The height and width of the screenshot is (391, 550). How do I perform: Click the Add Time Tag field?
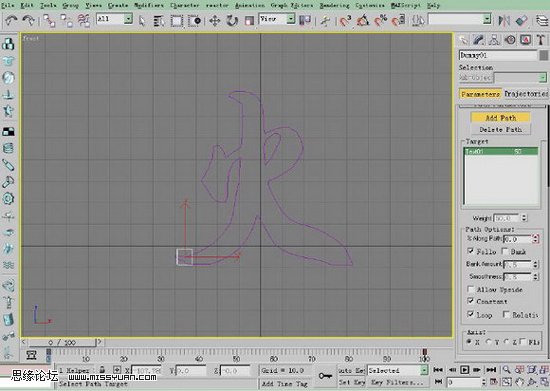click(284, 384)
